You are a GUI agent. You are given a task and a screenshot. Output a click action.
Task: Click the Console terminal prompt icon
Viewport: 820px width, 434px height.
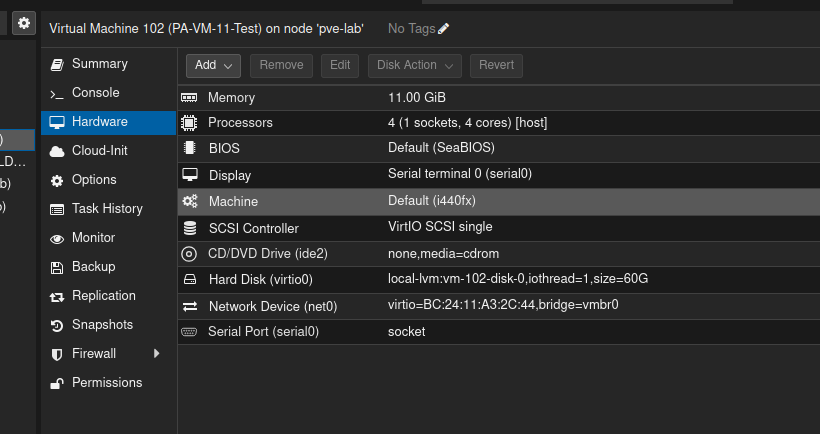[56, 94]
